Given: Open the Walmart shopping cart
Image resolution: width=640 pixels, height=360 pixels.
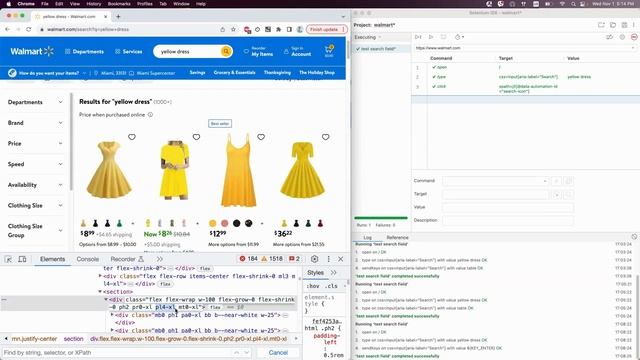Looking at the screenshot, I should click(x=329, y=51).
